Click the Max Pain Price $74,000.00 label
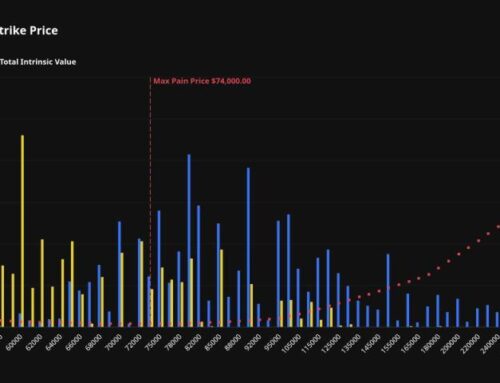This screenshot has height=383, width=500. [202, 81]
